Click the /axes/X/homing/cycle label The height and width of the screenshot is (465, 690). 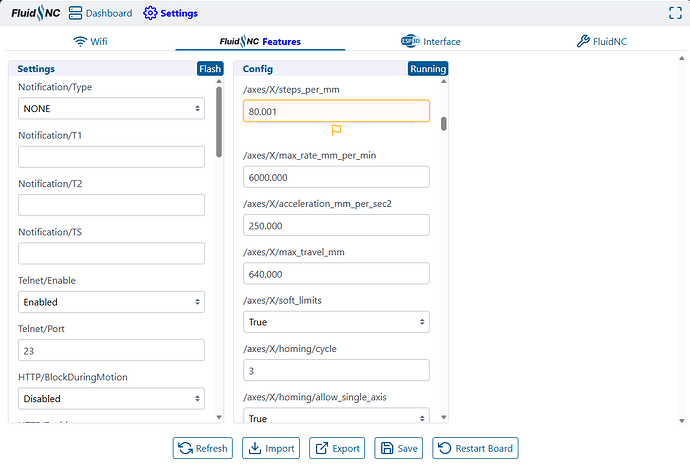(290, 349)
